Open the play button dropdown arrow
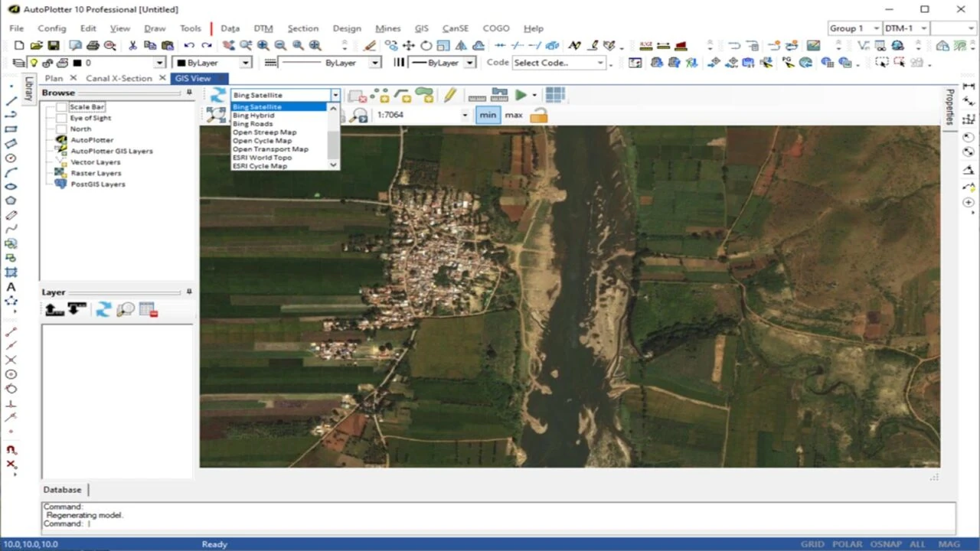This screenshot has height=551, width=980. coord(534,95)
